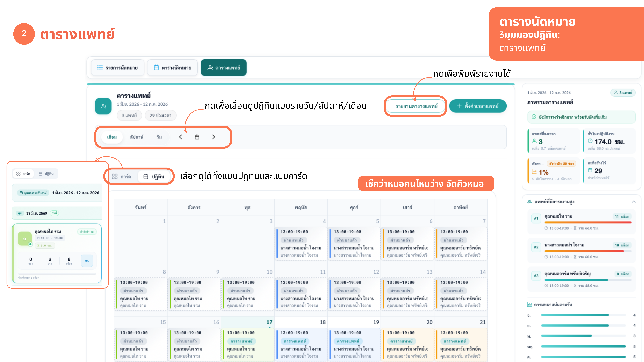Open the day 18 schedule entry

301,345
